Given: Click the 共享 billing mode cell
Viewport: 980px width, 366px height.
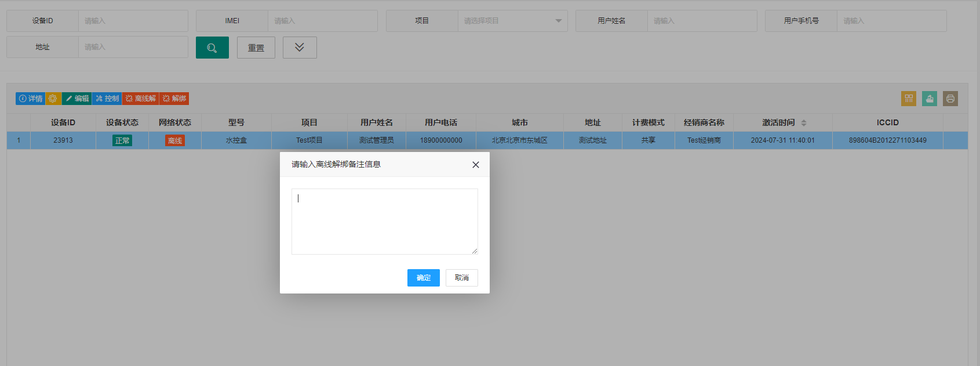Looking at the screenshot, I should pyautogui.click(x=649, y=140).
